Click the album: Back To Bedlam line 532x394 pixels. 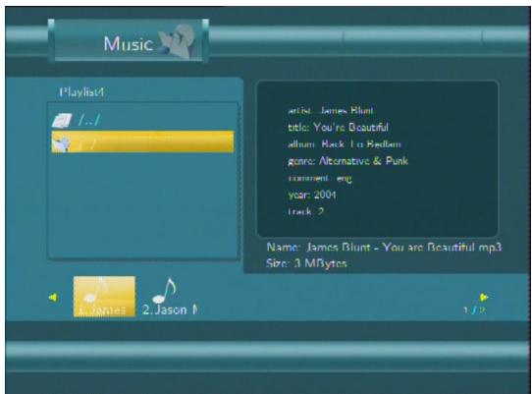[x=345, y=144]
